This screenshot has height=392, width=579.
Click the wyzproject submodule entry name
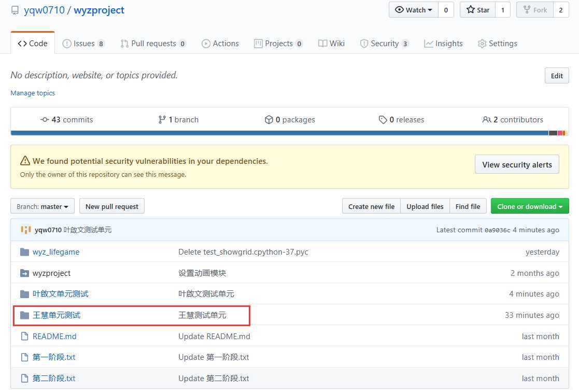[51, 273]
